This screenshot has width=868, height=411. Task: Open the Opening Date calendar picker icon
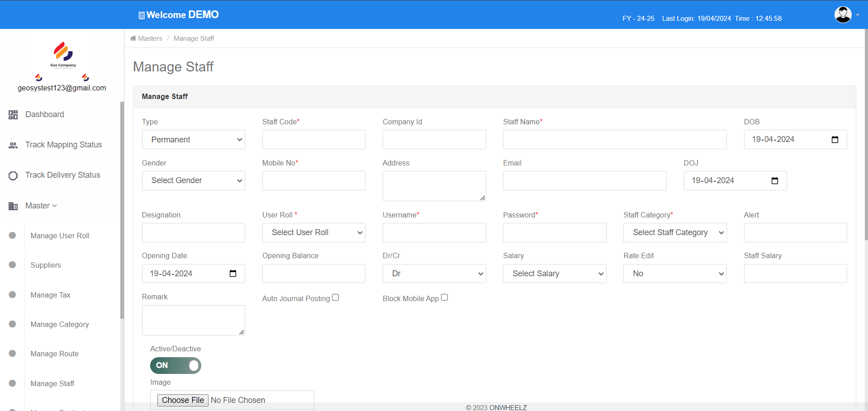(x=233, y=274)
